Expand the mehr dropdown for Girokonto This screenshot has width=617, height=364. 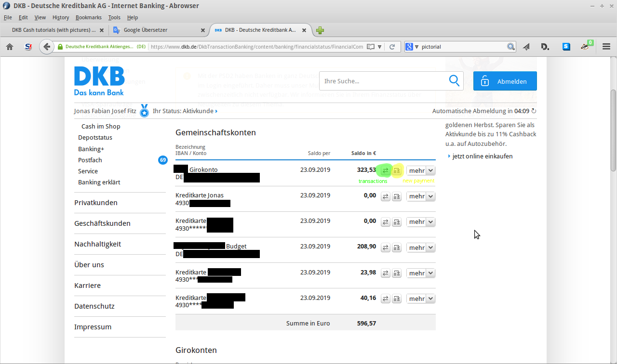421,170
